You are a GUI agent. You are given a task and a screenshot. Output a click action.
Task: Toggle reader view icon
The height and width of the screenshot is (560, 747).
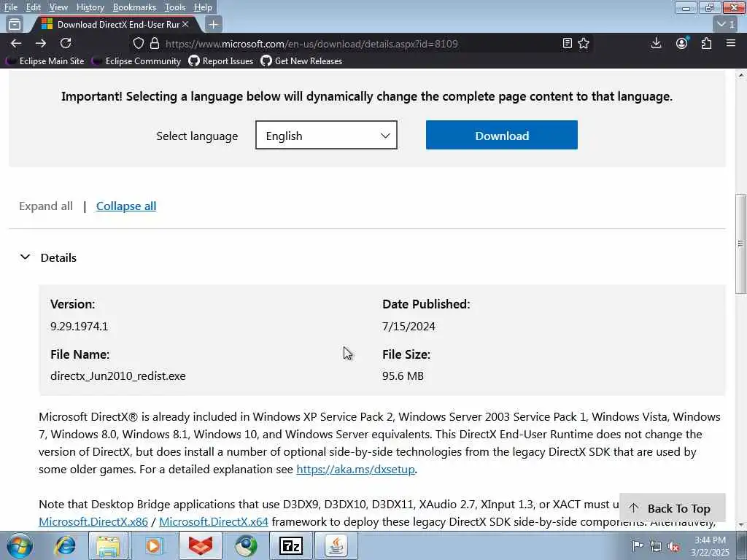[567, 43]
